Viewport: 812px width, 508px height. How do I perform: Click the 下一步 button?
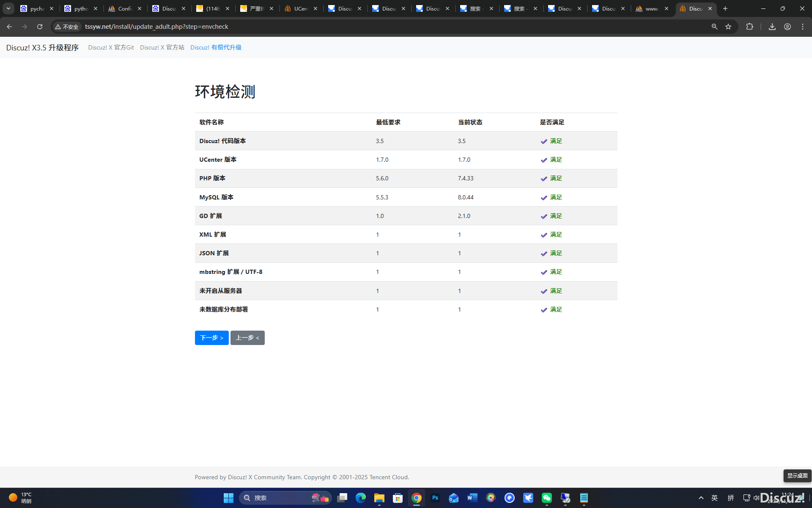click(211, 337)
